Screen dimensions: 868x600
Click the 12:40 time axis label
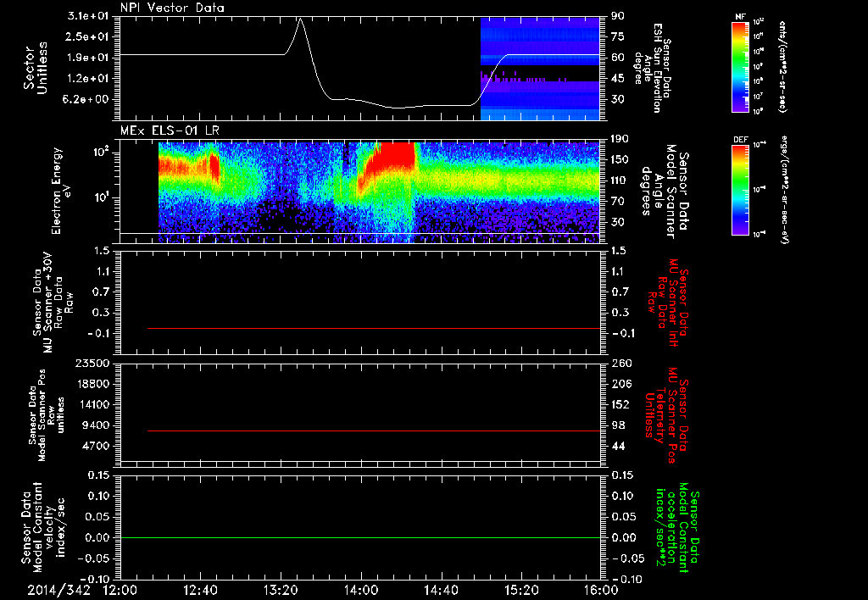coord(200,590)
